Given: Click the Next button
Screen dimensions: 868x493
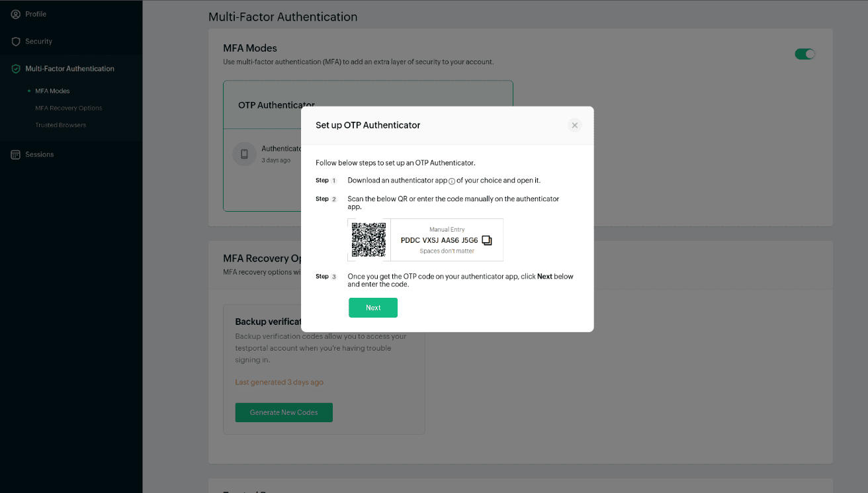Looking at the screenshot, I should tap(373, 308).
